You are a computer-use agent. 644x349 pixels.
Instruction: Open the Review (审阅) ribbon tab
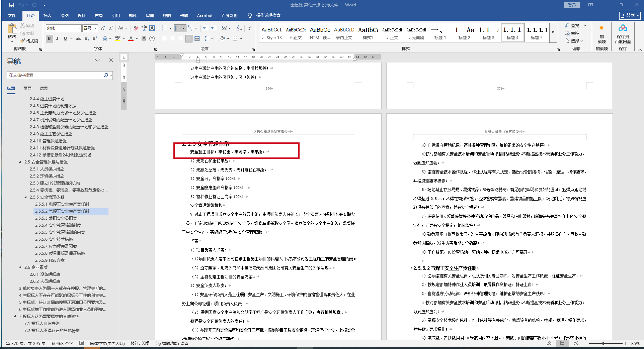point(150,15)
